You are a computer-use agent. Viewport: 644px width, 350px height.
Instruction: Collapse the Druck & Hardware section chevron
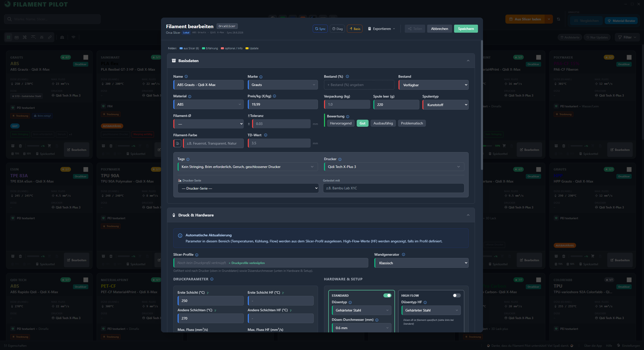(x=468, y=215)
